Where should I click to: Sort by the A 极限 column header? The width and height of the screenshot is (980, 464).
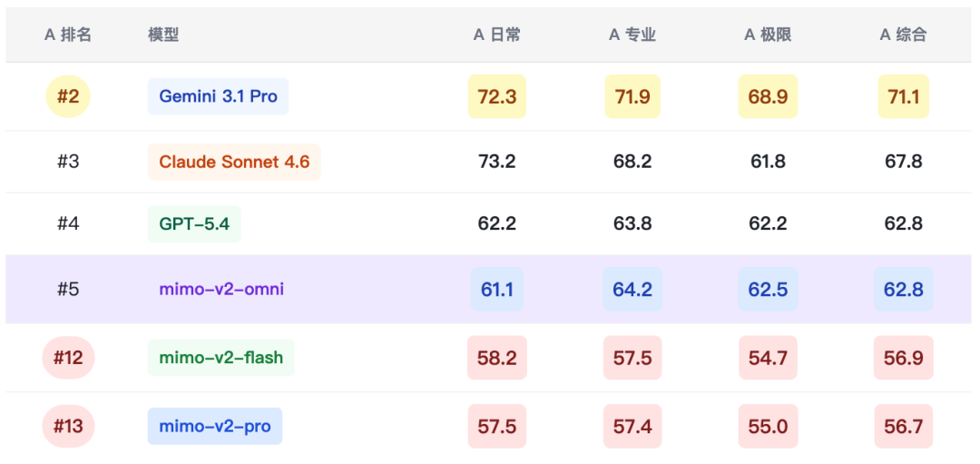[768, 35]
